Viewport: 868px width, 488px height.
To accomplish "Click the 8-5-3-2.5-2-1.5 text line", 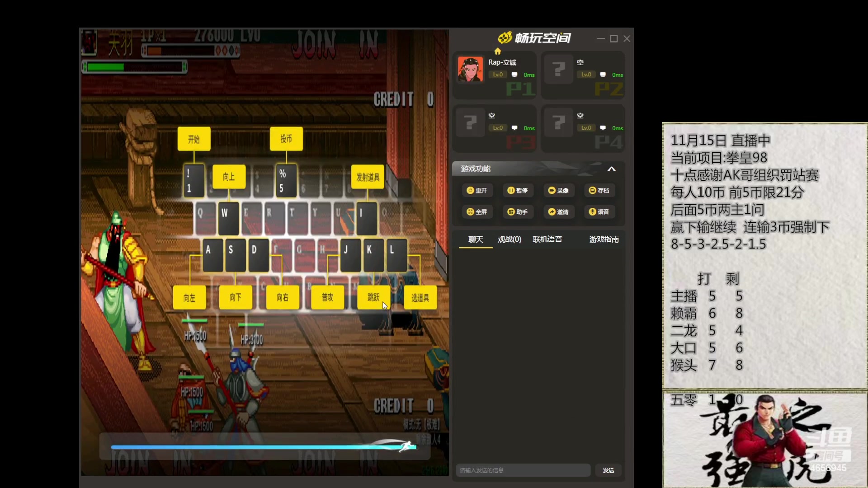I will click(718, 244).
